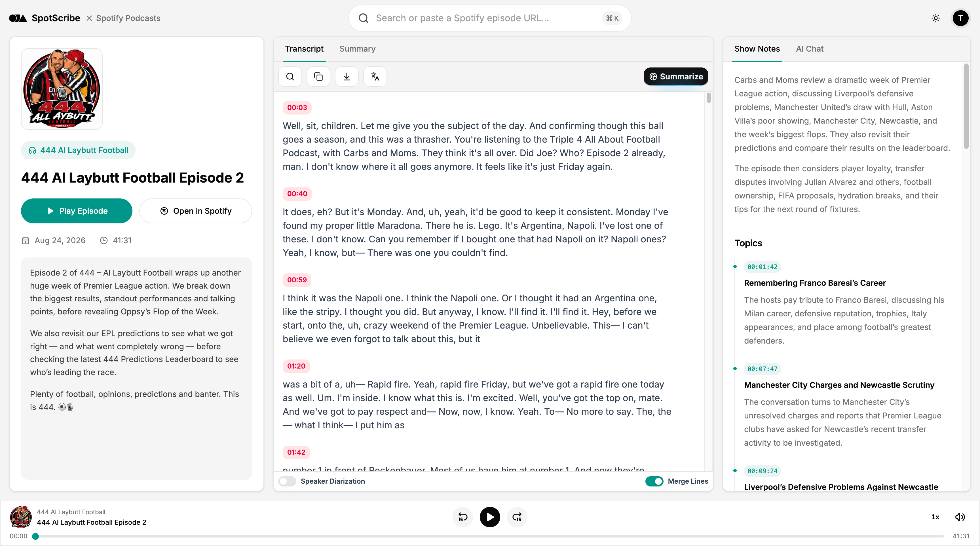Click the 41:31 episode duration label
The image size is (980, 546).
tap(122, 241)
